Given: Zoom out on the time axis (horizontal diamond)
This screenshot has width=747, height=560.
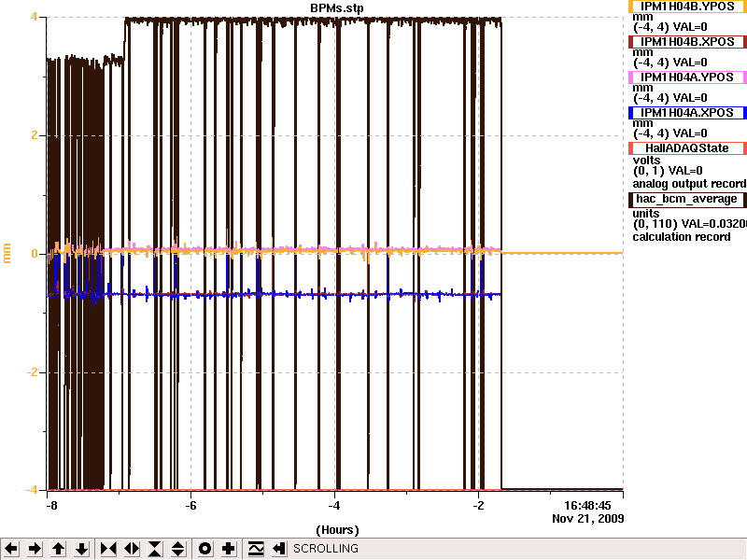Looking at the screenshot, I should tap(132, 549).
